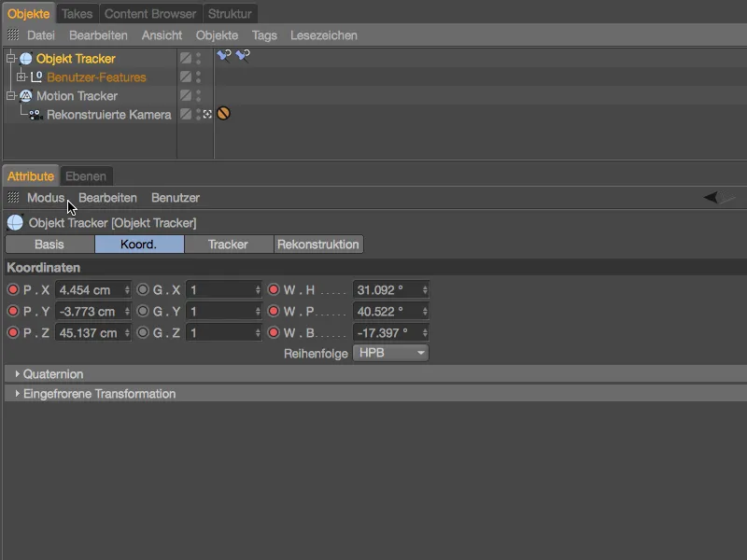This screenshot has height=560, width=747.
Task: Toggle layer checkbox of Motion Tracker row
Action: pyautogui.click(x=186, y=96)
